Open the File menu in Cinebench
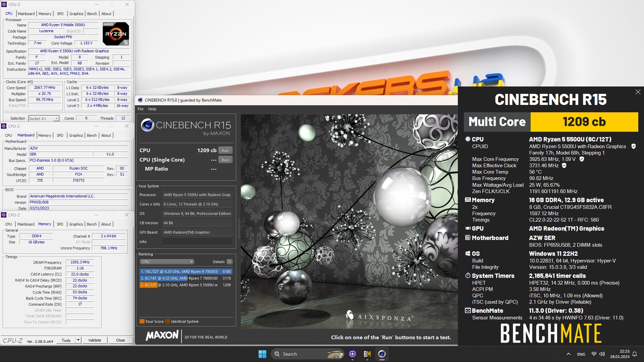 tap(141, 109)
